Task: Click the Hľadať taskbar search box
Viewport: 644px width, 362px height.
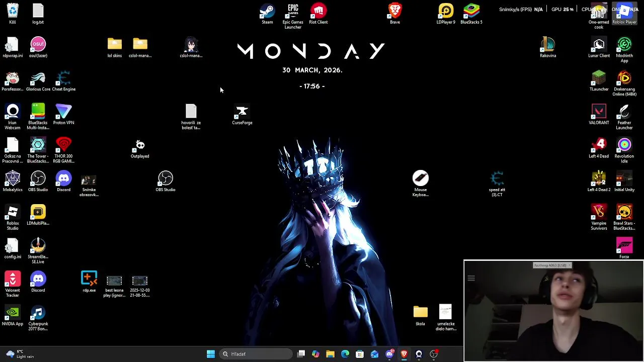Action: coord(256,354)
